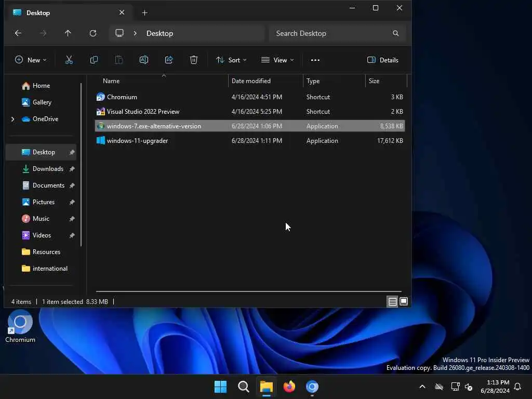Screen dimensions: 532x399
Task: Click the windows-11-upgrader file icon
Action: pyautogui.click(x=100, y=140)
